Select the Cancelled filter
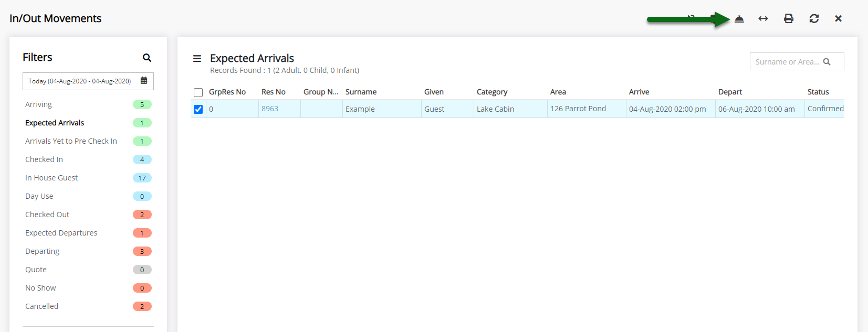Viewport: 868px width, 332px height. [88, 306]
